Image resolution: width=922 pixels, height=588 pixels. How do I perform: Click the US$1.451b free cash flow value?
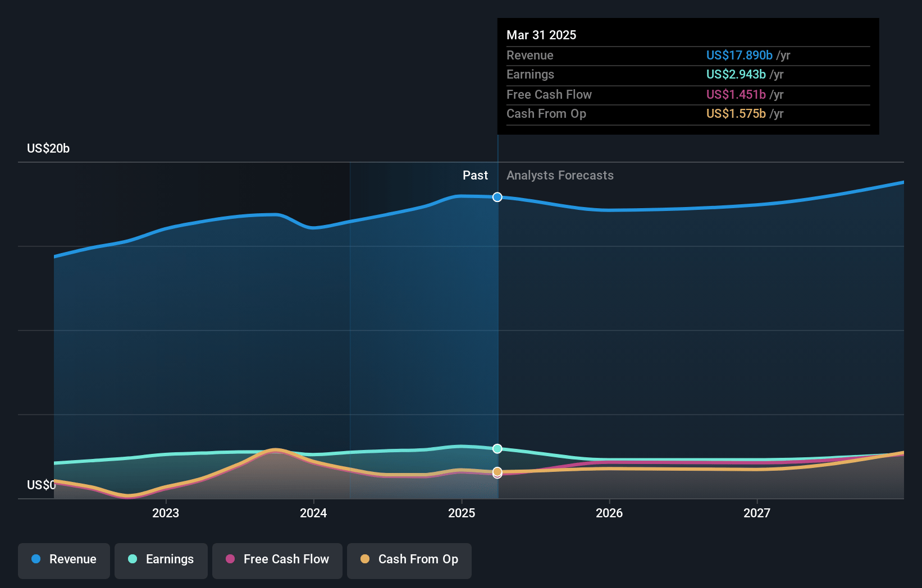point(736,95)
